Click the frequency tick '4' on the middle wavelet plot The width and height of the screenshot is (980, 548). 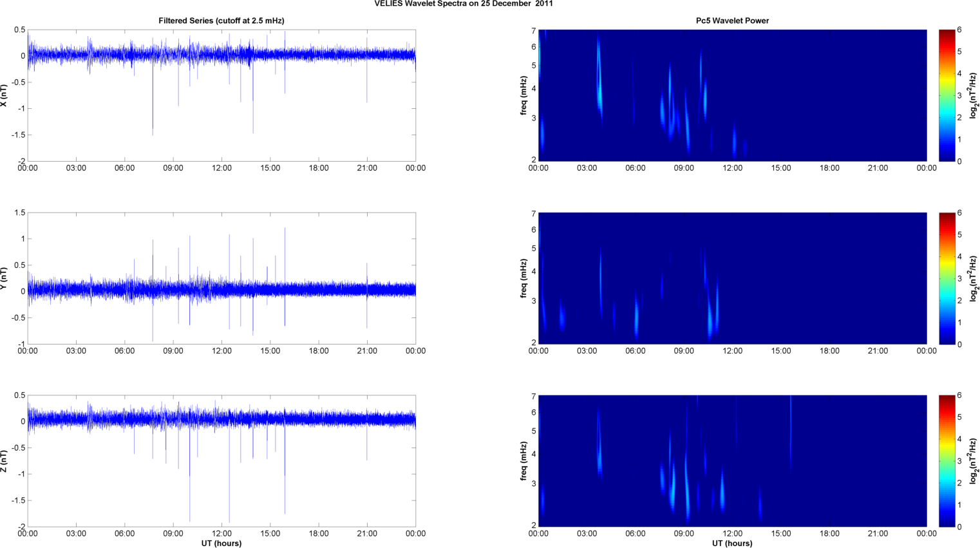coord(534,272)
